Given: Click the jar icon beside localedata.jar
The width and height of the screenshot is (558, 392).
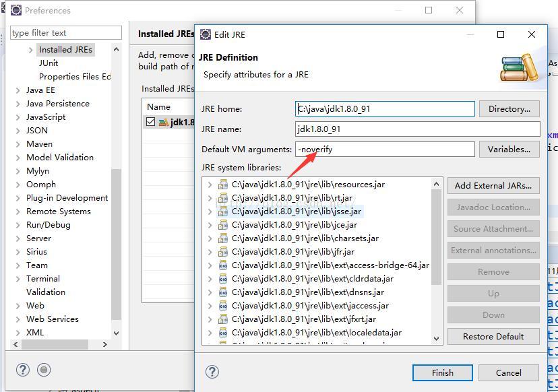Looking at the screenshot, I should click(223, 333).
